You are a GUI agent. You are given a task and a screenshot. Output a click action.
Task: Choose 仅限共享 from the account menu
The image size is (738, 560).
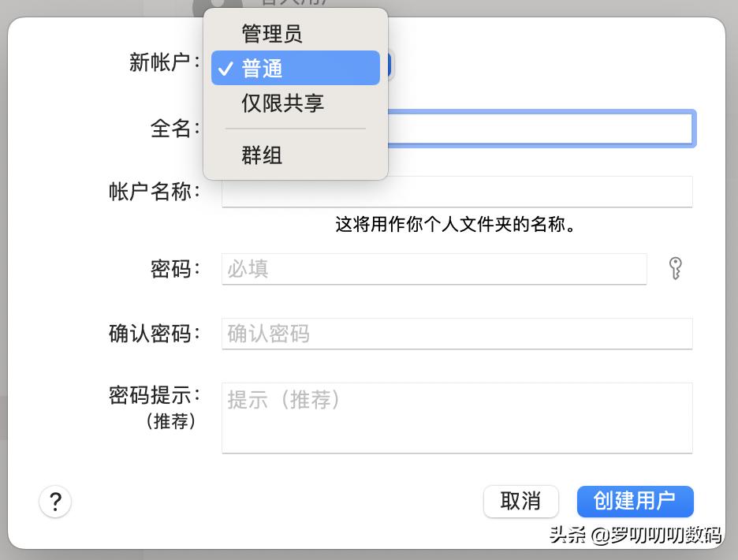coord(281,103)
